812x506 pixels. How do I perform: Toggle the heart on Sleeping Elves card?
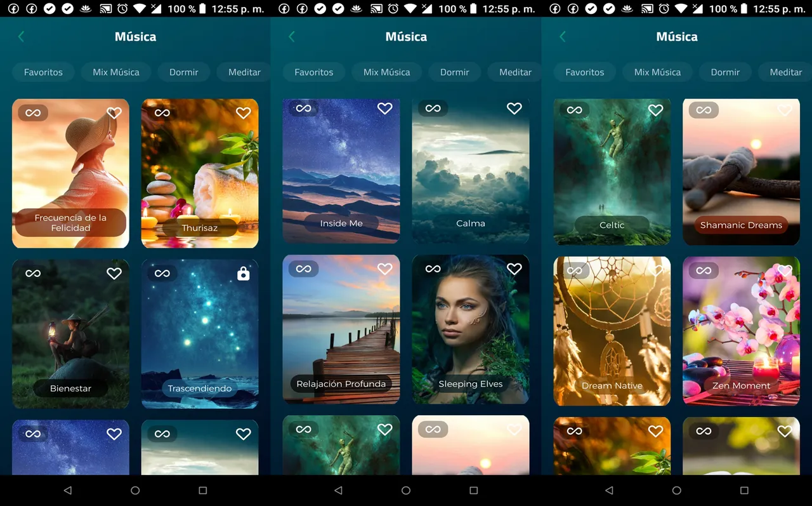coord(514,269)
